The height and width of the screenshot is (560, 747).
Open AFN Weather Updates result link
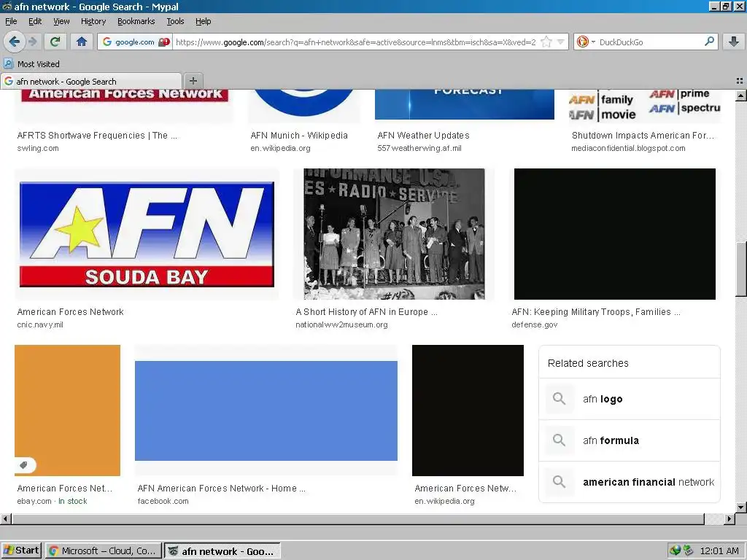424,135
